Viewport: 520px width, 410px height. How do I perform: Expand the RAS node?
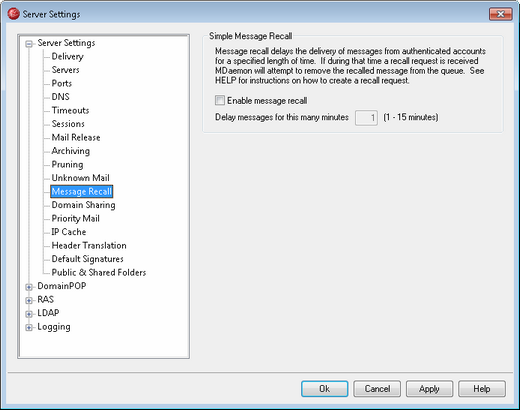coord(29,300)
